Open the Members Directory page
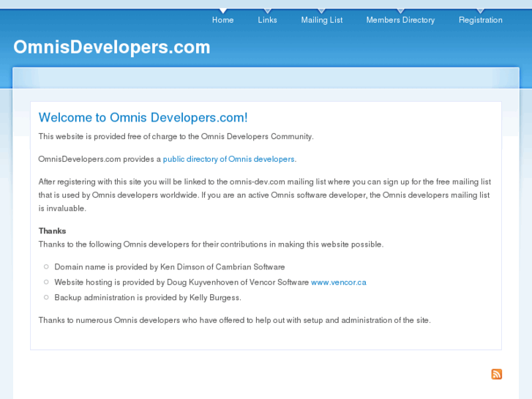Viewport: 532px width, 399px height. 400,20
